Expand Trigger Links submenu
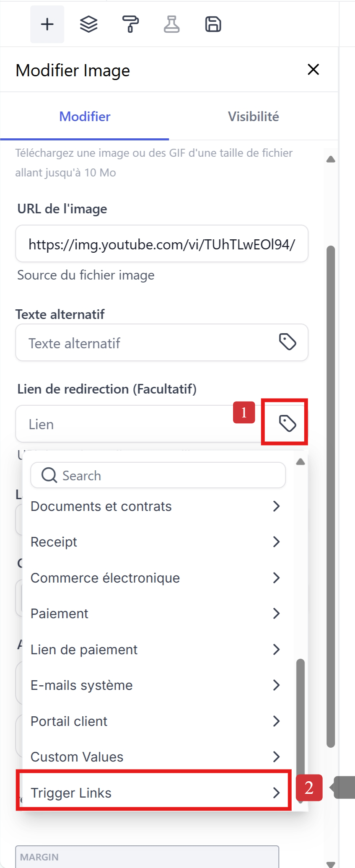Screen dimensions: 355x868 pos(155,793)
